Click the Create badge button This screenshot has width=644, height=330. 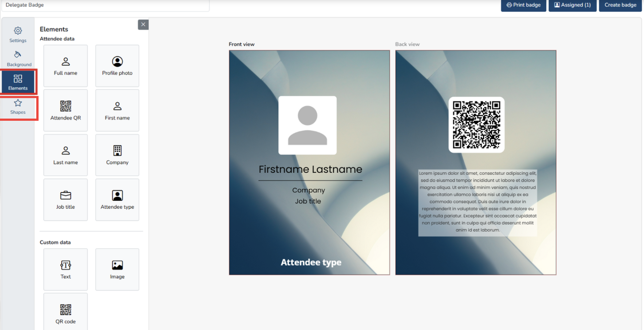coord(620,5)
